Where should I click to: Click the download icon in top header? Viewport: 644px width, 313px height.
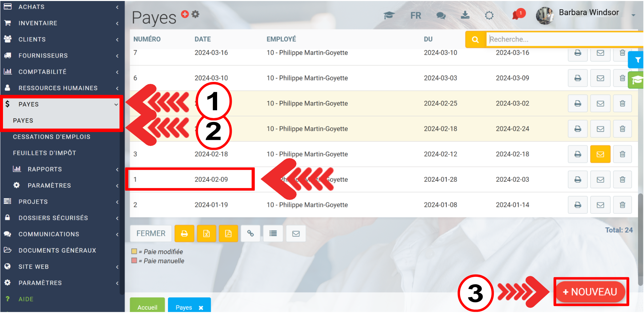click(465, 15)
